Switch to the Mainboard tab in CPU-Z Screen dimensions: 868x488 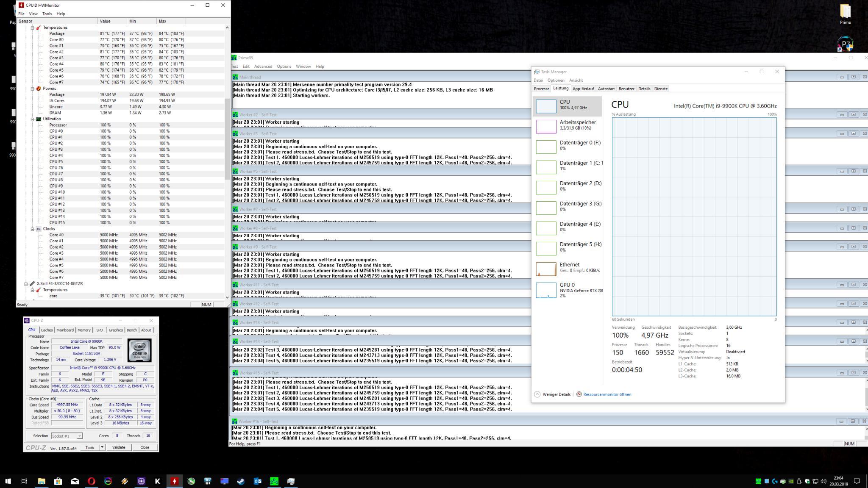tap(65, 330)
